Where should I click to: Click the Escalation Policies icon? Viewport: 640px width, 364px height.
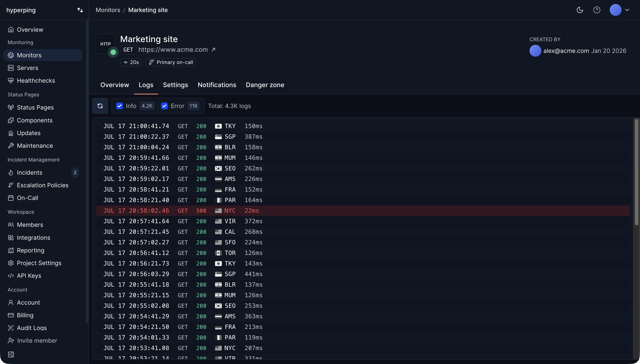point(11,185)
